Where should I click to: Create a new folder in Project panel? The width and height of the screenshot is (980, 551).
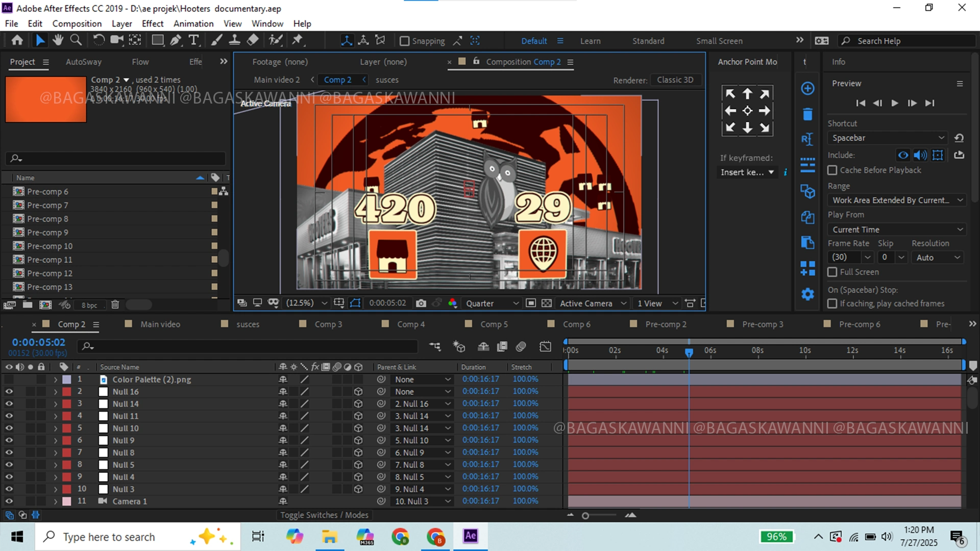tap(28, 305)
